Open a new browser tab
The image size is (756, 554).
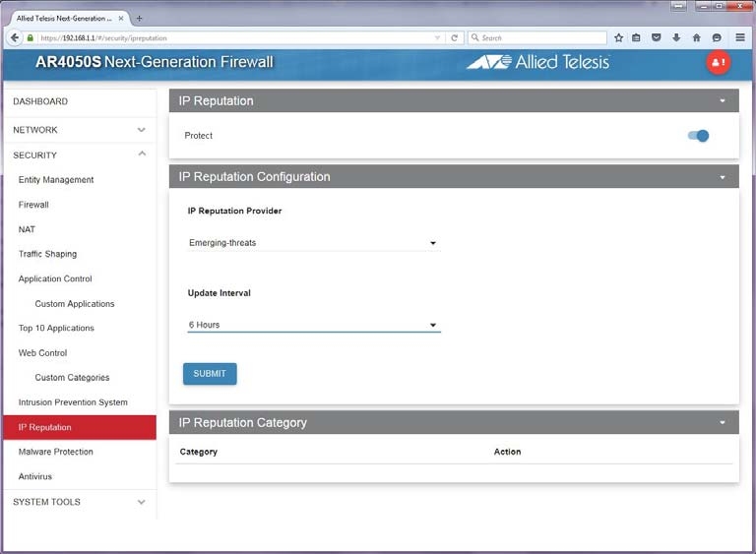(x=139, y=19)
